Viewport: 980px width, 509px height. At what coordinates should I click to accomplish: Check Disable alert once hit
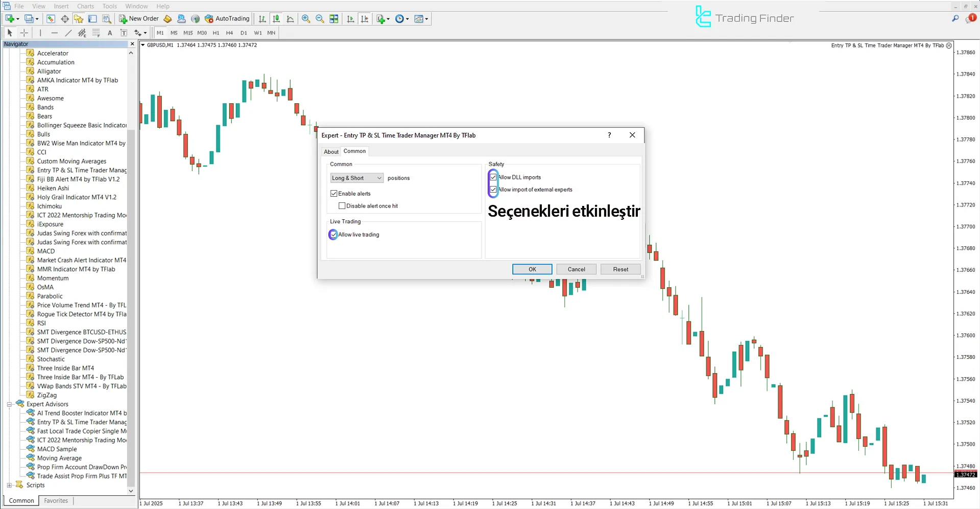(342, 205)
